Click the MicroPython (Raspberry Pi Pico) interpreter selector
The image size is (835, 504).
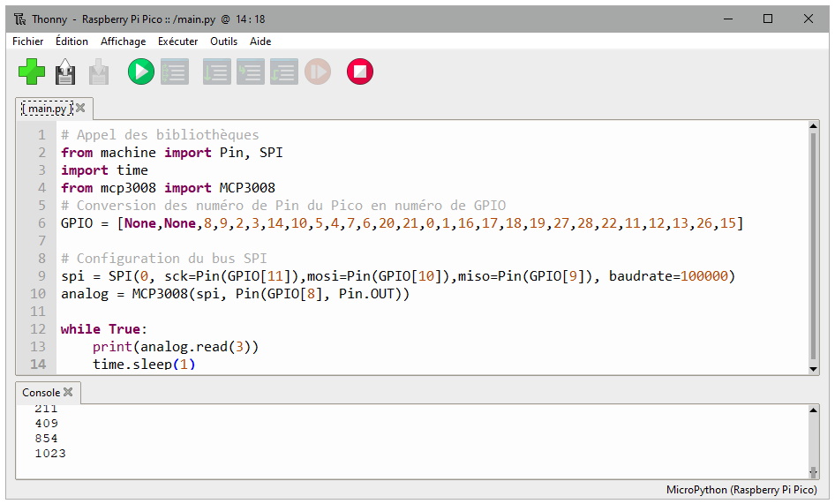(741, 490)
